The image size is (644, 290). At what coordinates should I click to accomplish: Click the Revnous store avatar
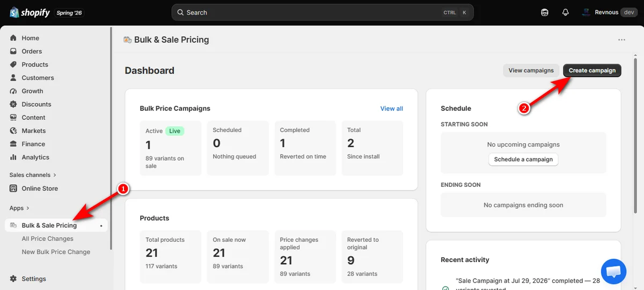(586, 12)
